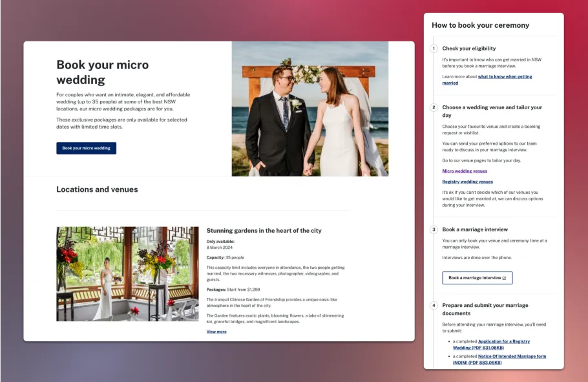
Task: Go to Micro wedding venues link
Action: [x=465, y=171]
